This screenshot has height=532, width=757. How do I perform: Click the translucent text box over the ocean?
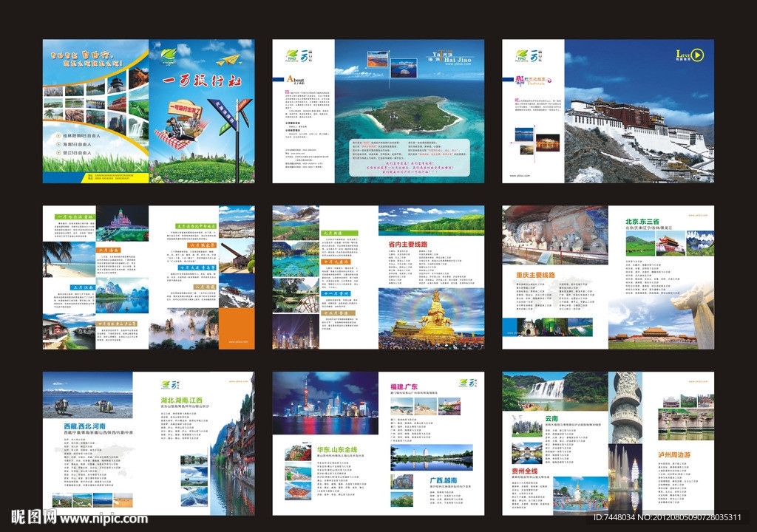[x=410, y=157]
